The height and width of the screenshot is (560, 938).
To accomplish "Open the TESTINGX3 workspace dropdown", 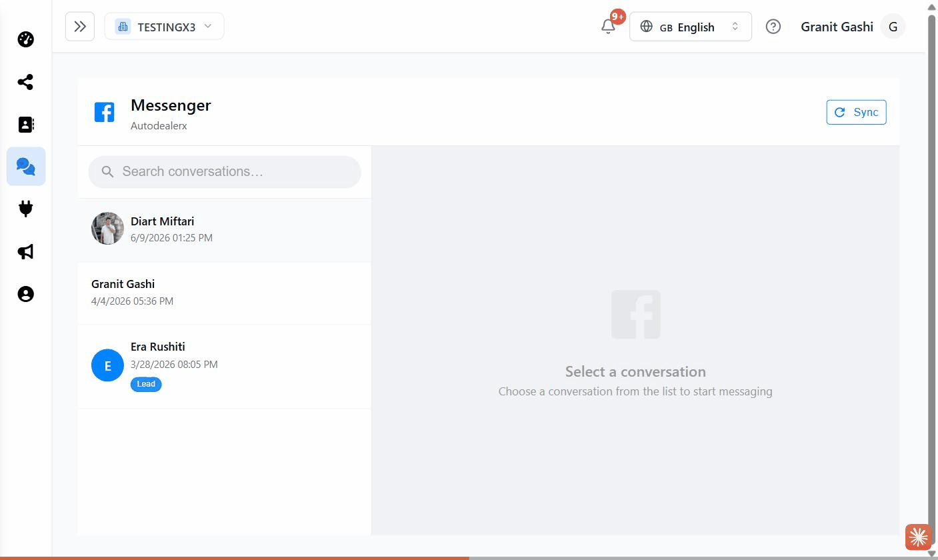I will tap(164, 27).
